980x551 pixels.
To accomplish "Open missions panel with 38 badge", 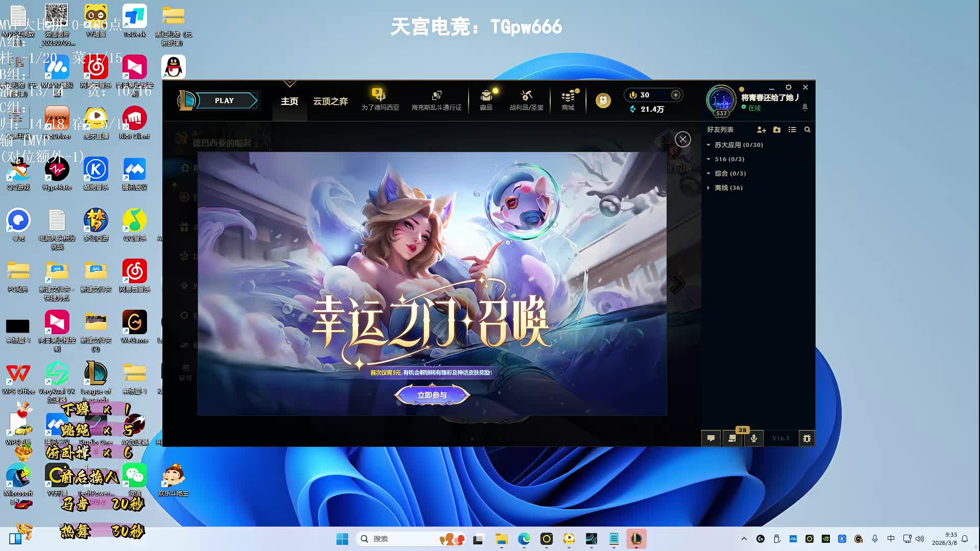I will 732,438.
